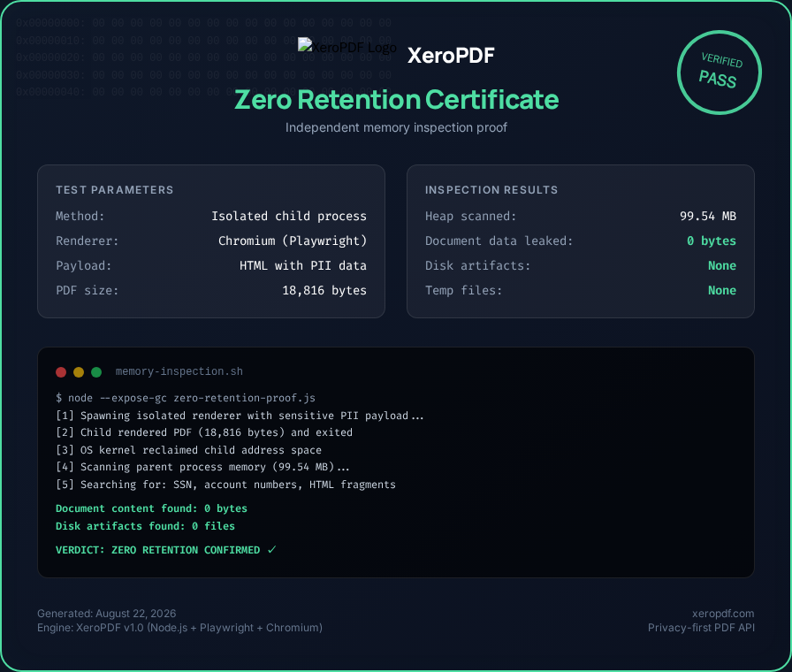Click the 'None' Temp files value
This screenshot has width=792, height=672.
click(x=722, y=291)
